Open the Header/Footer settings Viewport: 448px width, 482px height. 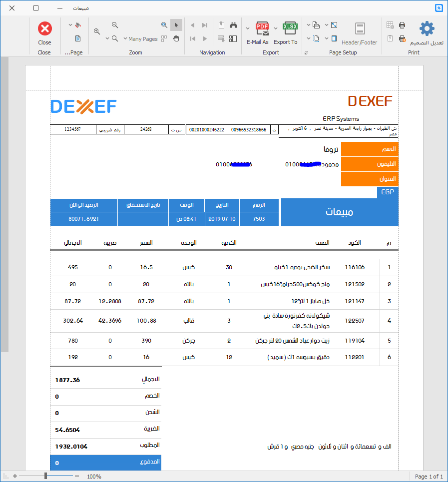click(x=360, y=33)
